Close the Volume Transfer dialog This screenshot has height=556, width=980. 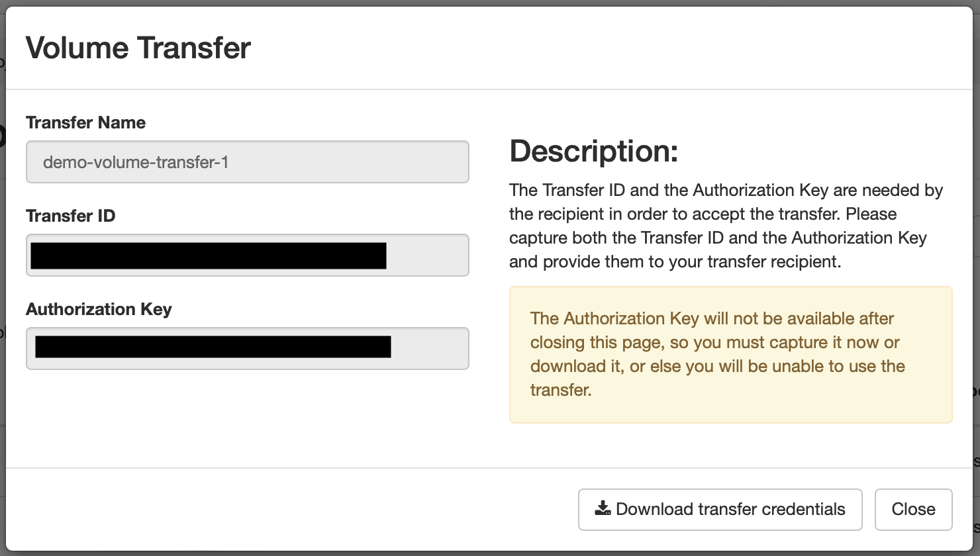[x=913, y=509]
